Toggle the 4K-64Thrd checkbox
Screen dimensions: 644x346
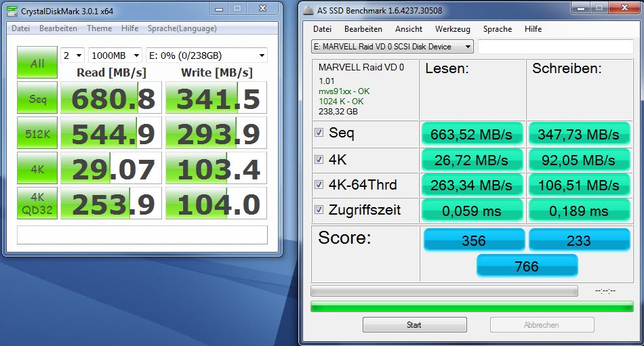point(319,185)
